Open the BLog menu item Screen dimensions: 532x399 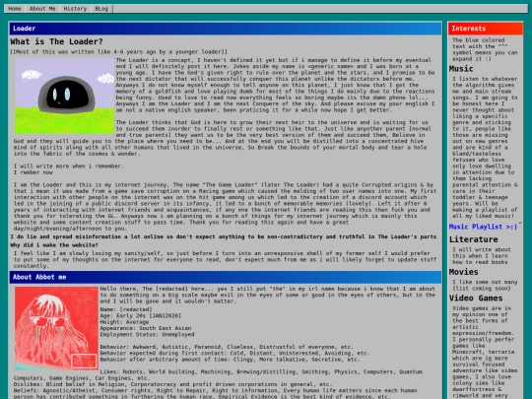point(101,9)
